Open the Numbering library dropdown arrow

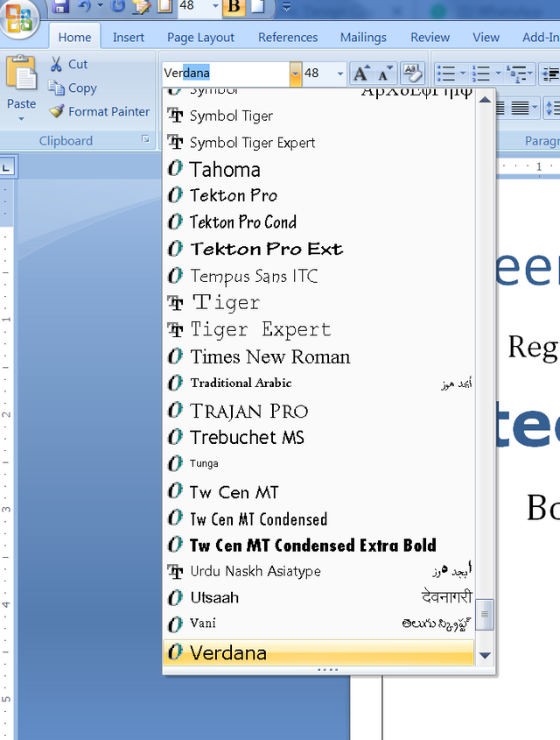498,74
